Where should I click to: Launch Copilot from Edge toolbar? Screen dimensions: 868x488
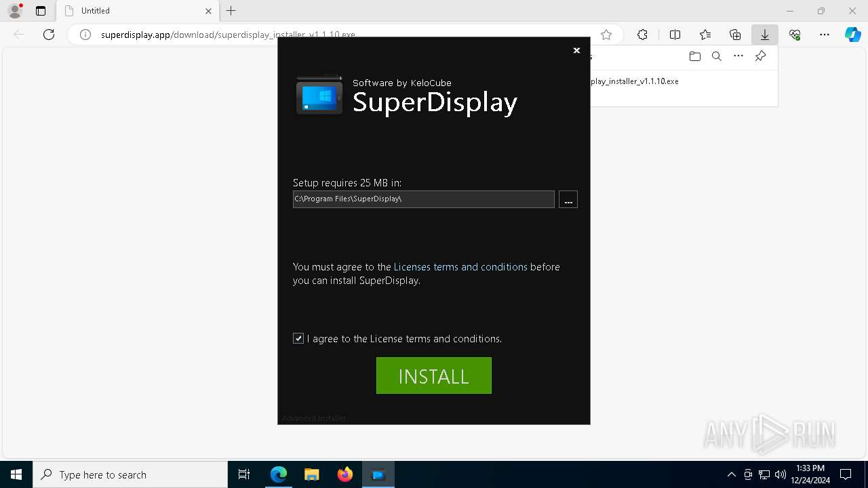852,35
